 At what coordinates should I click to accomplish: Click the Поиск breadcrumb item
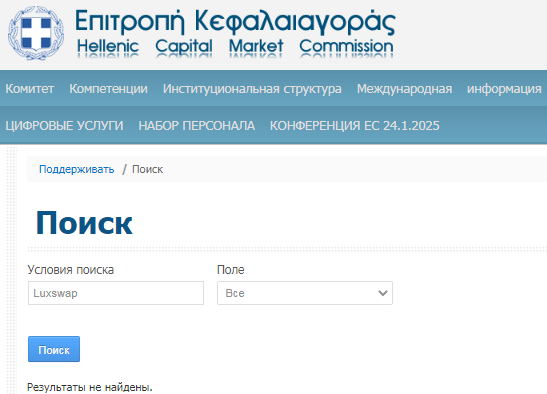click(x=147, y=169)
